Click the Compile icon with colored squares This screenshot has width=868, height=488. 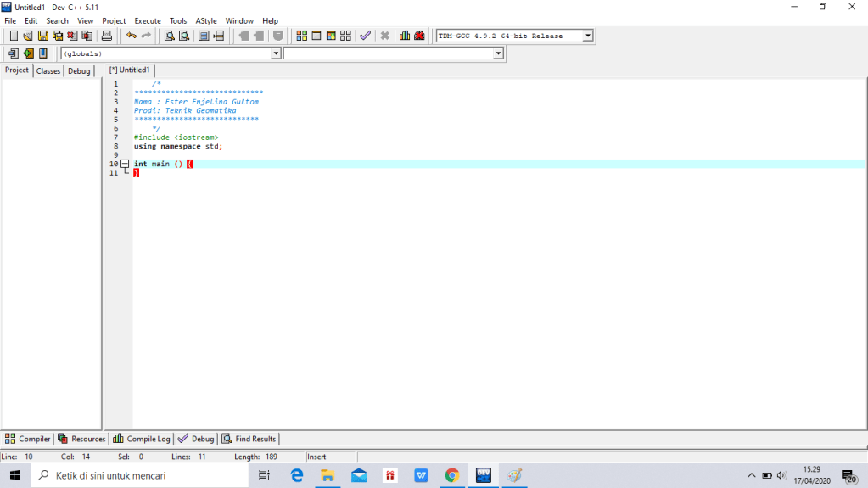pyautogui.click(x=302, y=36)
